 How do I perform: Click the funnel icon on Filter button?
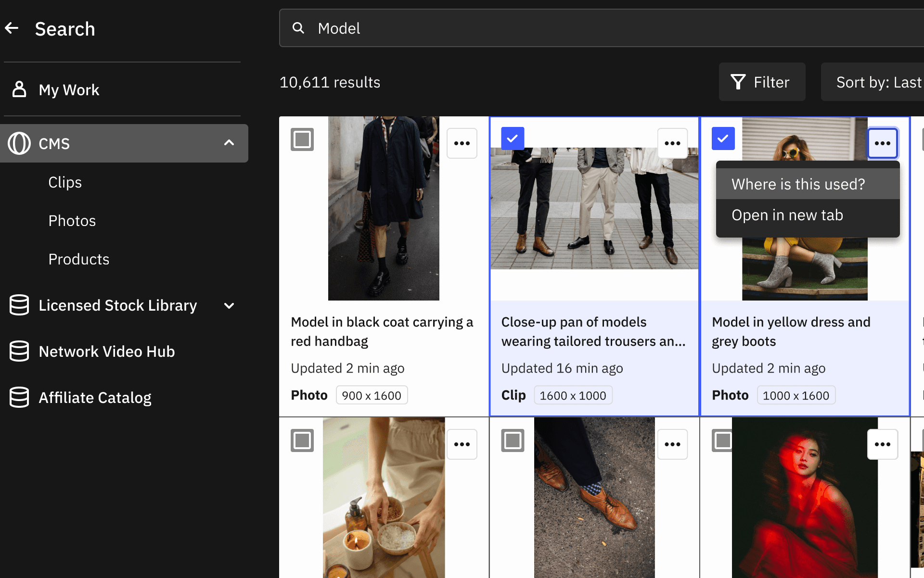point(738,82)
